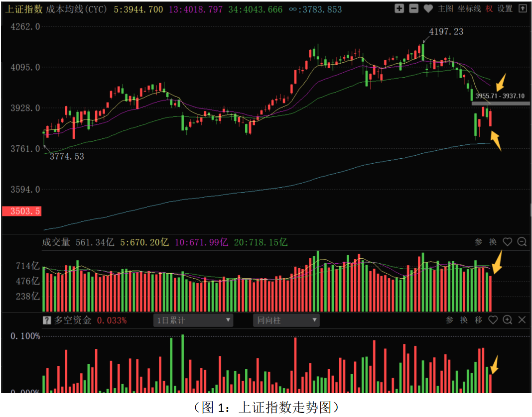Select the 主图 menu item
The height and width of the screenshot is (417, 532).
[x=445, y=9]
